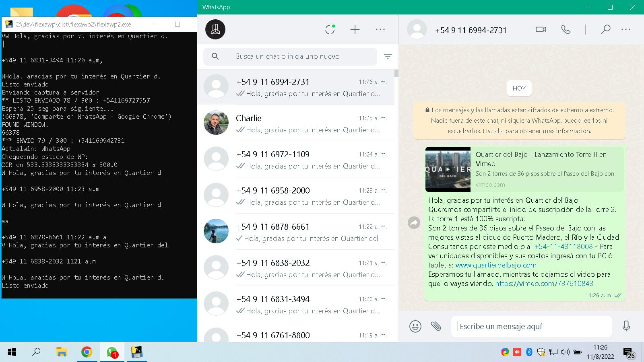Open Google Chrome from the taskbar
This screenshot has width=644, height=362.
pos(87,352)
